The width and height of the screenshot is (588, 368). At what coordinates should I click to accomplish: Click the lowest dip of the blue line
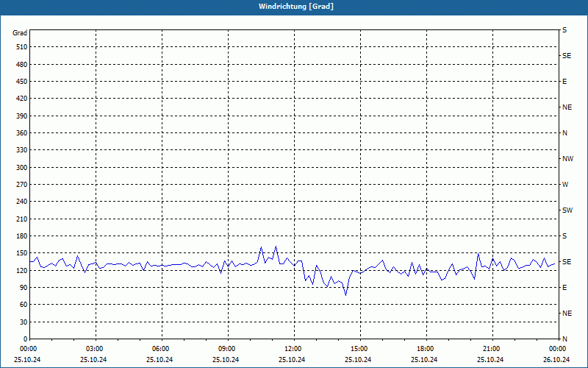(x=345, y=295)
